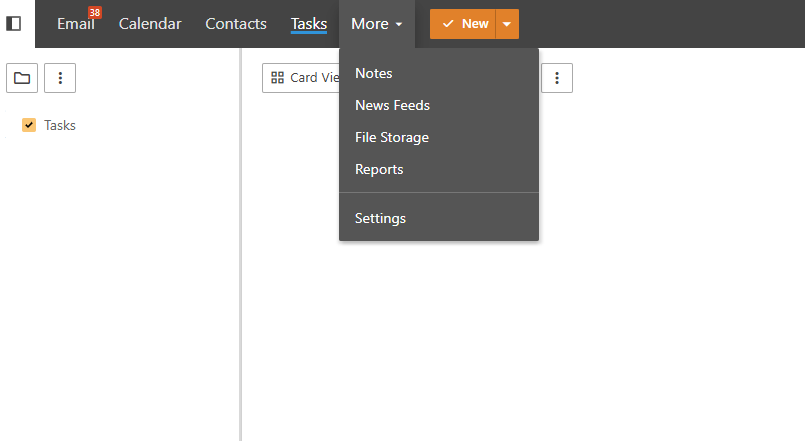Go to Settings from the dropdown

coord(380,218)
